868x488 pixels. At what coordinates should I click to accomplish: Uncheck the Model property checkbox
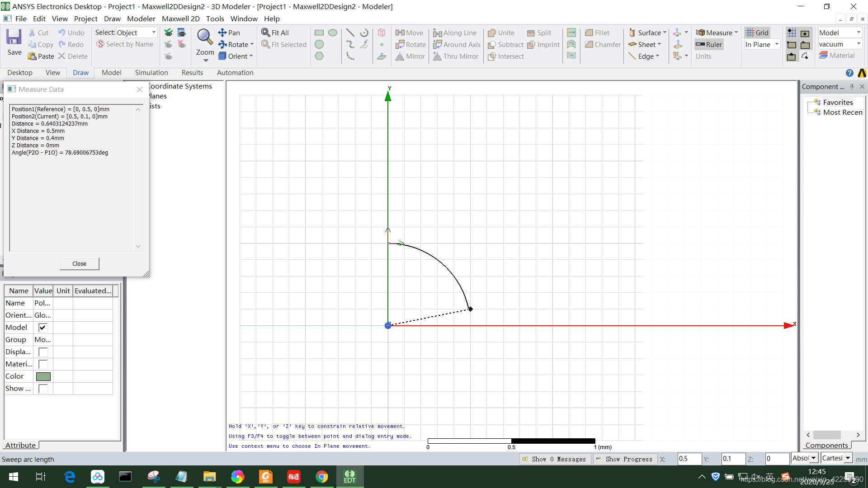click(x=43, y=328)
